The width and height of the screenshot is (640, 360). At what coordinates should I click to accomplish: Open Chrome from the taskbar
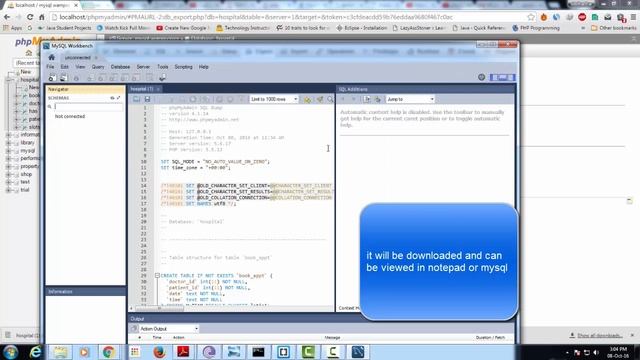tap(109, 352)
